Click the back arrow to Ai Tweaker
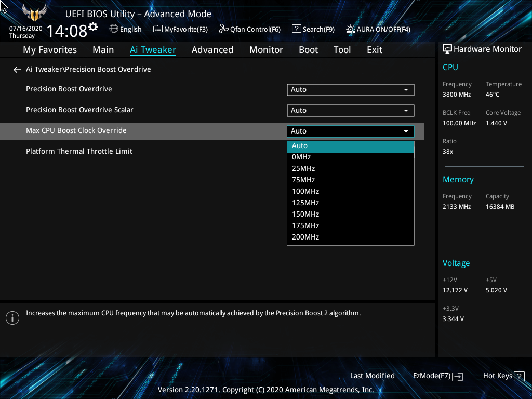This screenshot has height=399, width=532. [17, 70]
